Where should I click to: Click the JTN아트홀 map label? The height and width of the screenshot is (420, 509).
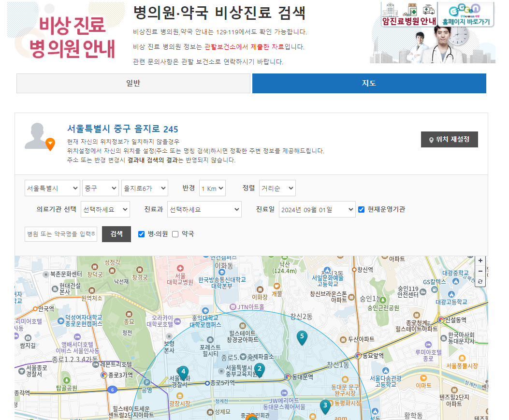click(x=250, y=307)
